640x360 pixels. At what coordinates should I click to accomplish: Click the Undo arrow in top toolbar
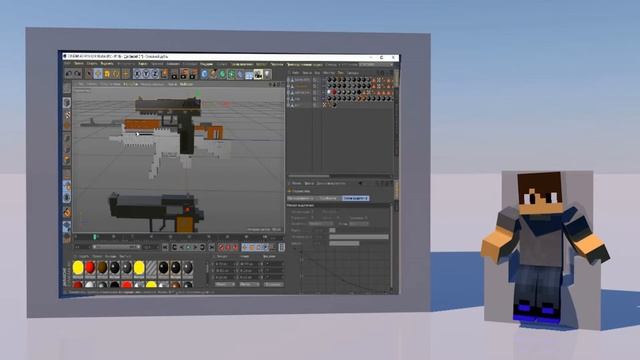[69, 74]
